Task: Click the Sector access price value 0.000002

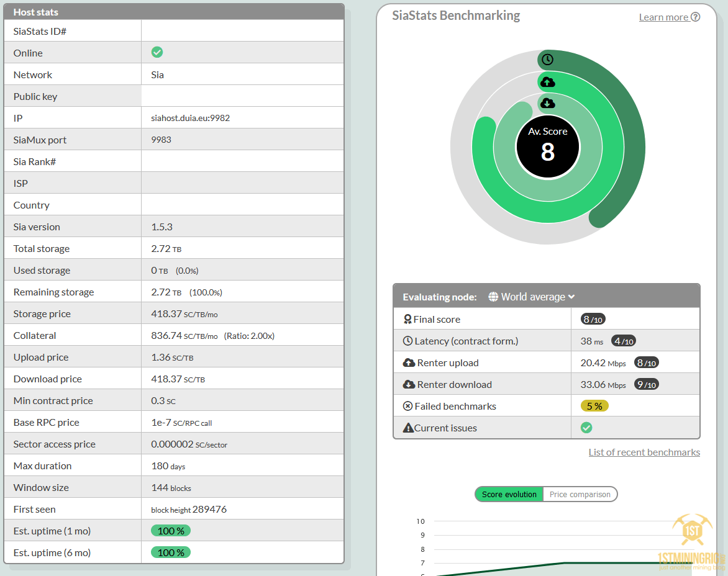Action: tap(172, 444)
